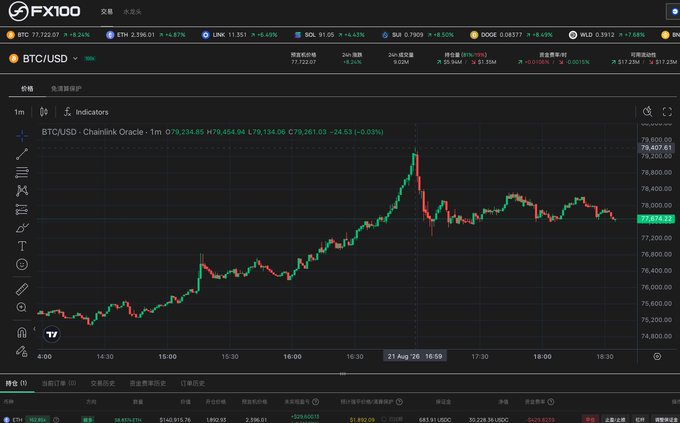Click the TradingView logo badge
The image size is (680, 423).
pyautogui.click(x=52, y=334)
